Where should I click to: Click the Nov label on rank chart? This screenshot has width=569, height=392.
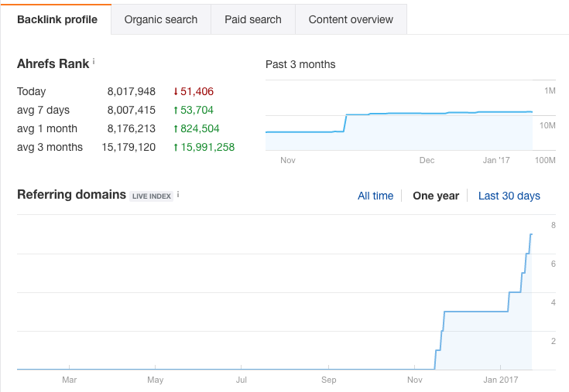pos(288,160)
